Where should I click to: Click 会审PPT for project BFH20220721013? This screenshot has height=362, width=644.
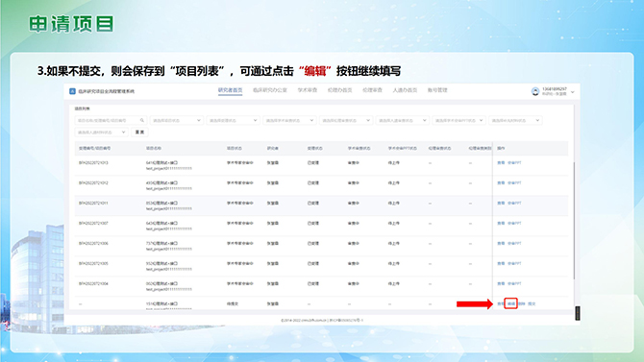tap(514, 163)
